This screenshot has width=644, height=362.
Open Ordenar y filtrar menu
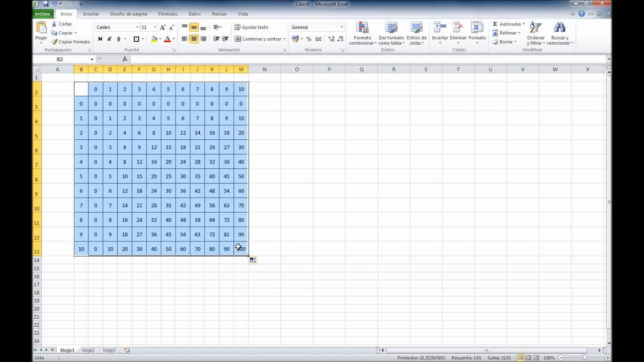[536, 34]
